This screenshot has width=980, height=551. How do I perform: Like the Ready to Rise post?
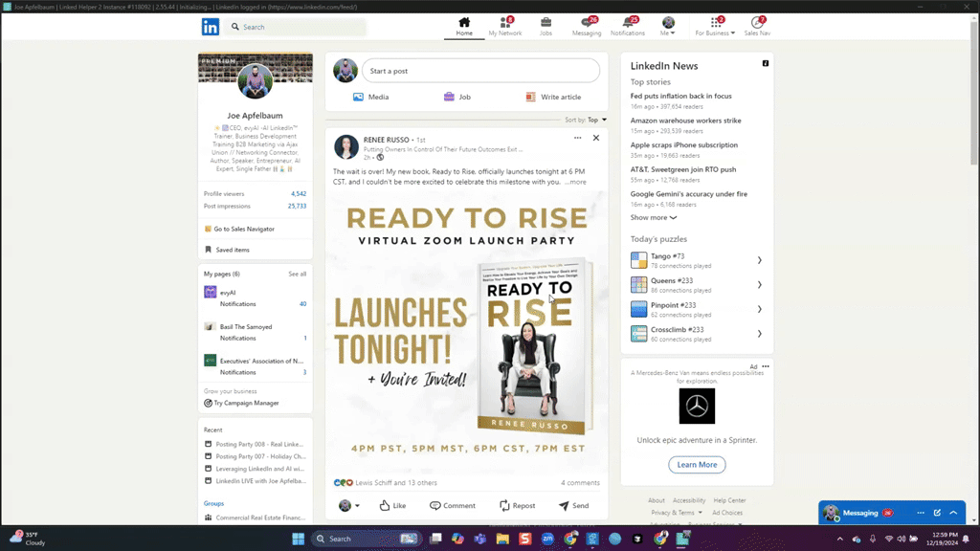(x=392, y=505)
